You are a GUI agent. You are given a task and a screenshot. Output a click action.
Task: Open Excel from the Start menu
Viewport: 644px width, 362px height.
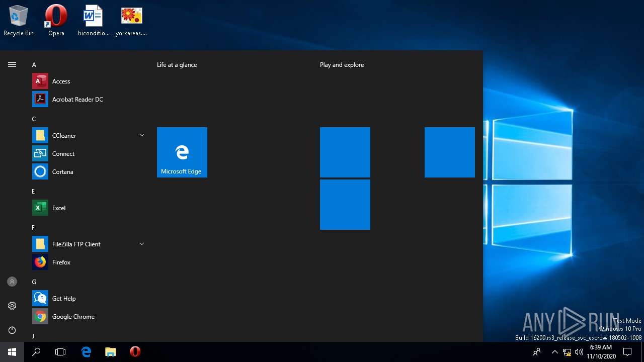[89, 208]
